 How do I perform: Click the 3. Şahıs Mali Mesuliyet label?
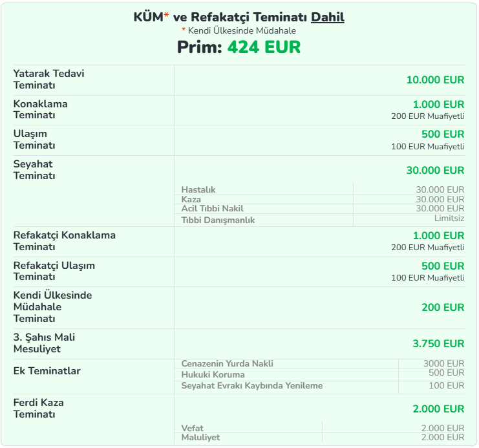click(44, 343)
